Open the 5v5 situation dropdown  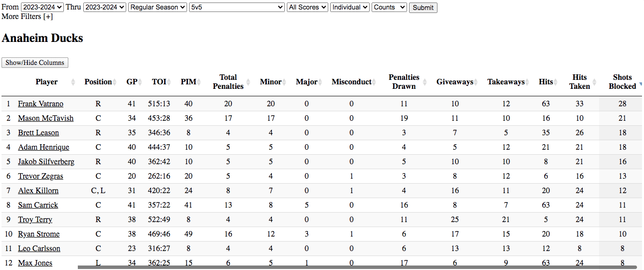point(237,7)
